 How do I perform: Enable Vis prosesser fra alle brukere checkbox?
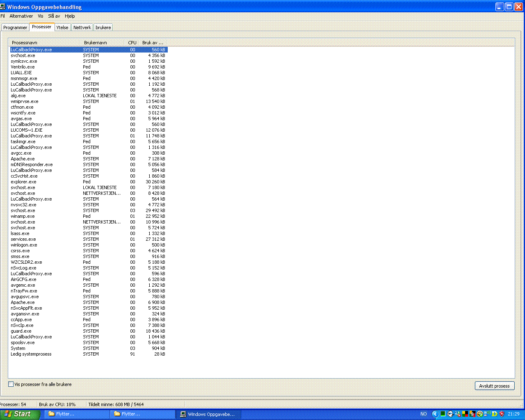11,384
